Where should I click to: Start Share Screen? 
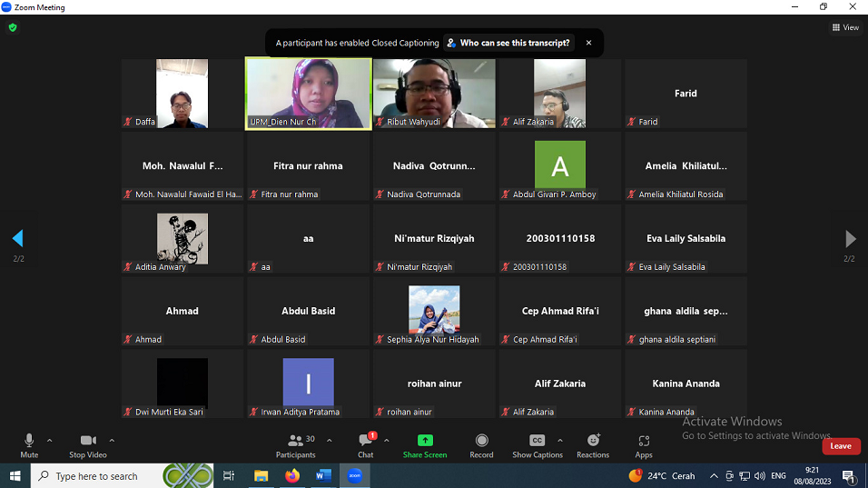pyautogui.click(x=425, y=445)
